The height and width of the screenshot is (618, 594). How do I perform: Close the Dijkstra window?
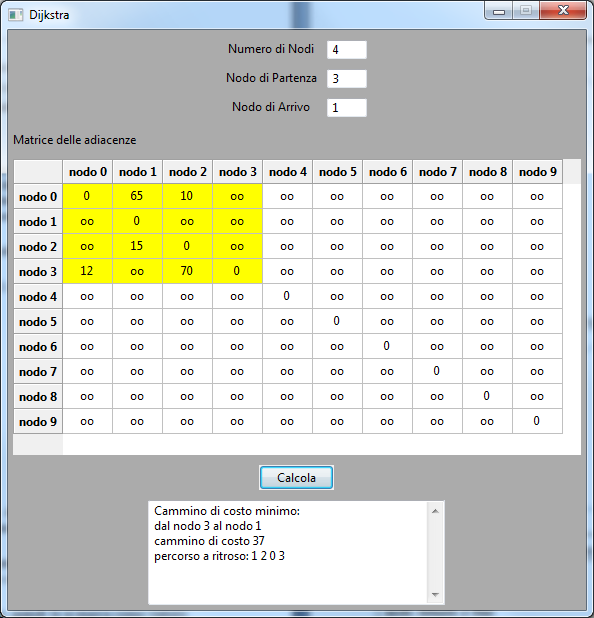tap(563, 11)
